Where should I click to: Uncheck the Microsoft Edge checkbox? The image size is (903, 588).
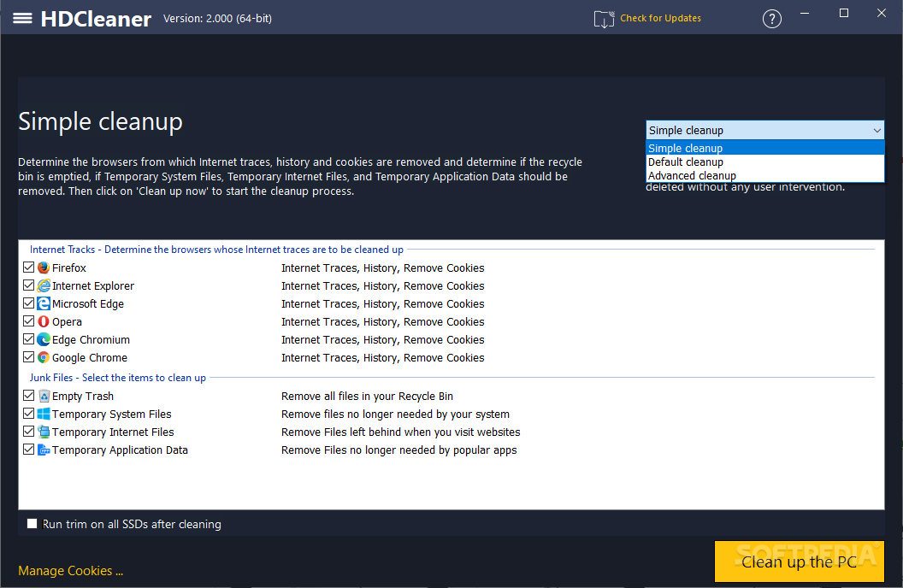coord(29,303)
